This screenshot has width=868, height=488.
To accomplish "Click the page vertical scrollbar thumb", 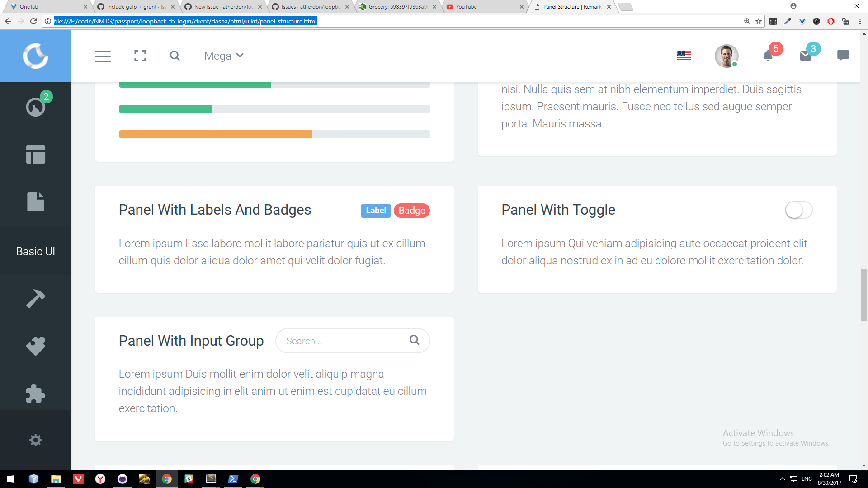I will click(864, 295).
